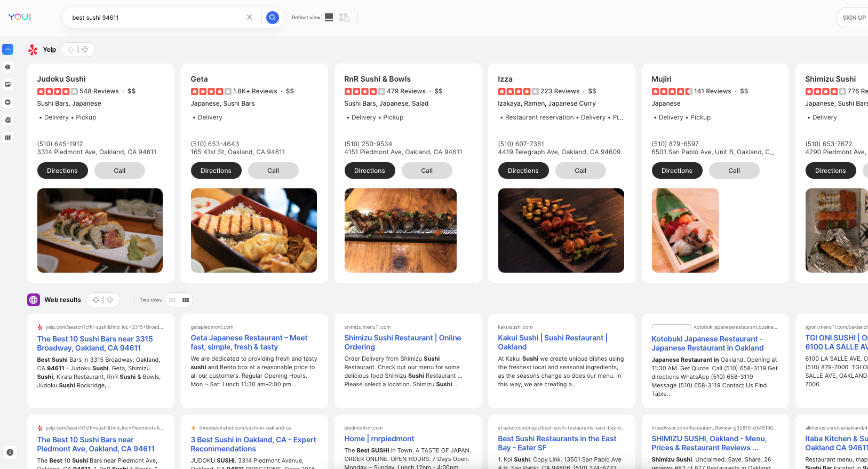The width and height of the screenshot is (868, 469).
Task: Open RnR Sushi & Bowls roll photo
Action: (x=401, y=230)
